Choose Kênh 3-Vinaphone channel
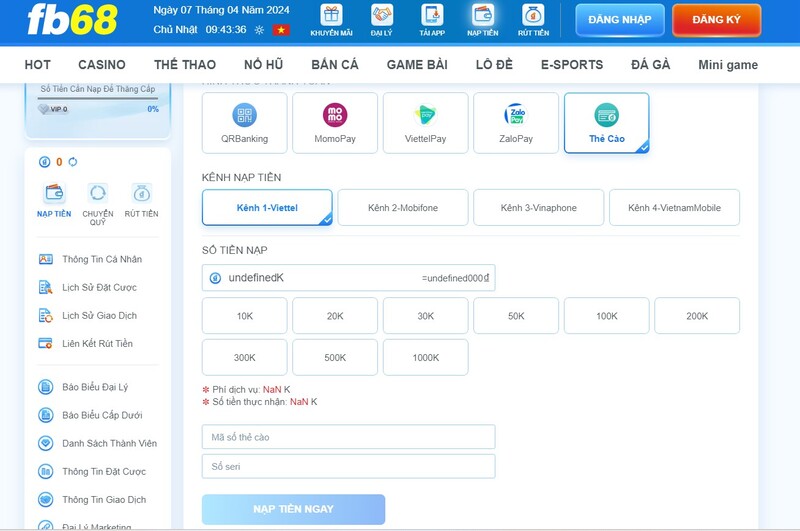This screenshot has width=800, height=531. click(538, 208)
